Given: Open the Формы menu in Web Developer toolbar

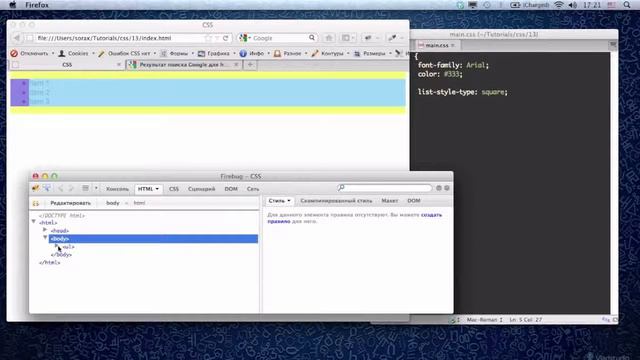Looking at the screenshot, I should coord(177,53).
